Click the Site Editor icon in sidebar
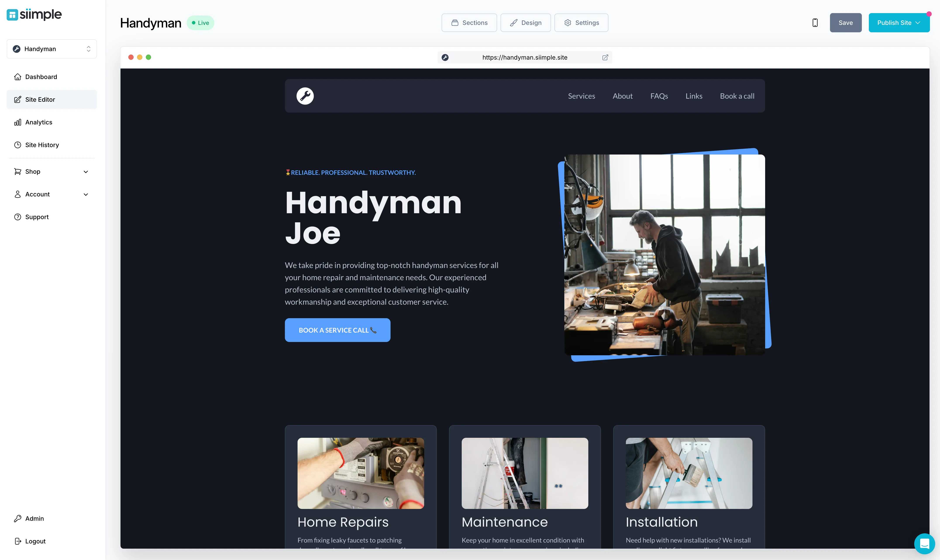 (x=18, y=99)
